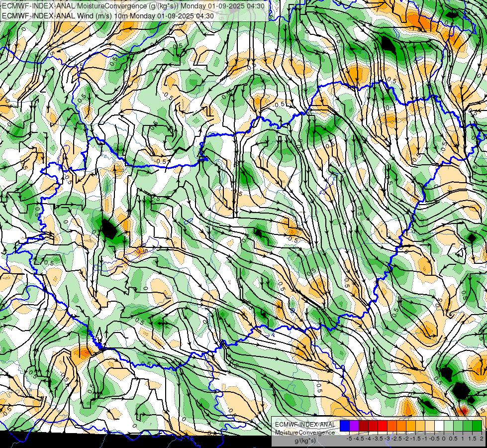The image size is (487, 448).
Task: Click the purple swatch in the legend
Action: (354, 426)
